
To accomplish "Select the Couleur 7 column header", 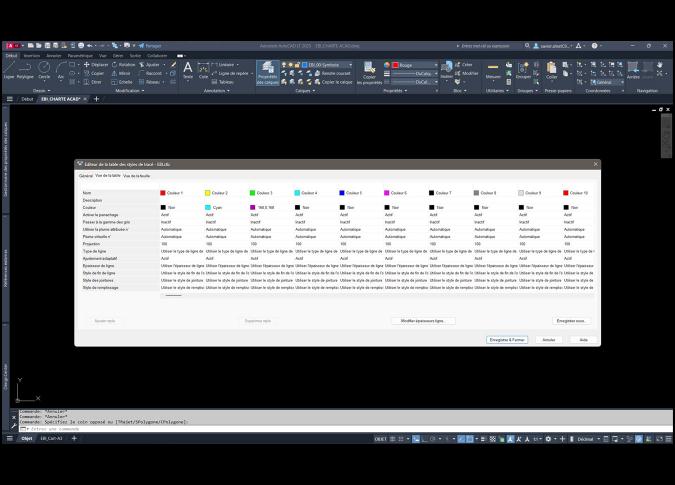I will coord(451,193).
